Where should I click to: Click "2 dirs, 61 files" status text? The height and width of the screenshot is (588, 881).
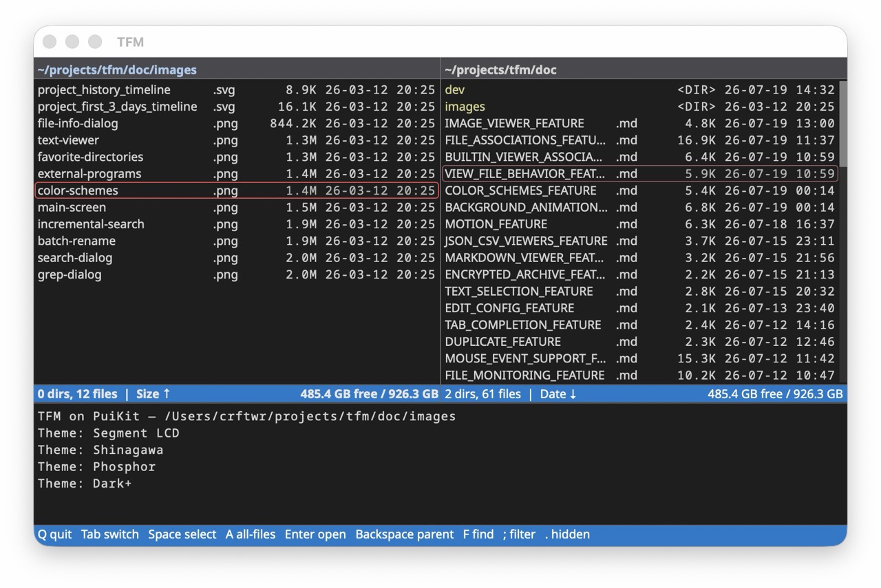(x=482, y=394)
